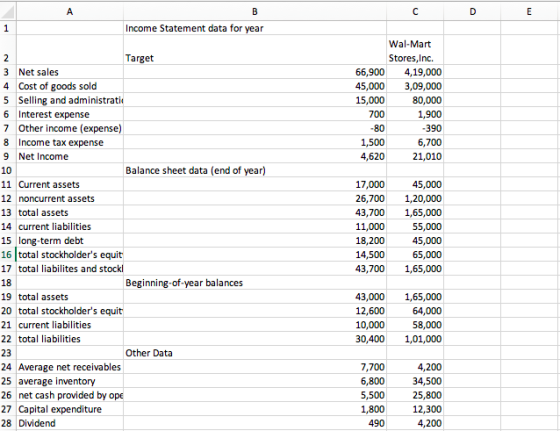Click Target net income 4,620

[x=255, y=156]
